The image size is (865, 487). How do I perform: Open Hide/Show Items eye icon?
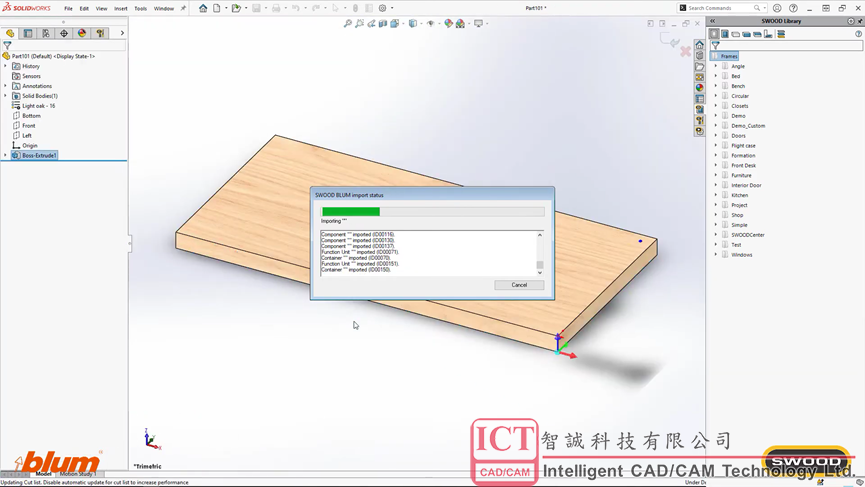pos(431,24)
